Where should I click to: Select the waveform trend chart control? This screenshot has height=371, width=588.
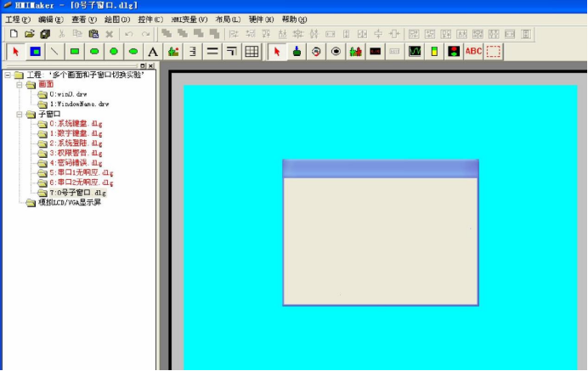(x=415, y=51)
